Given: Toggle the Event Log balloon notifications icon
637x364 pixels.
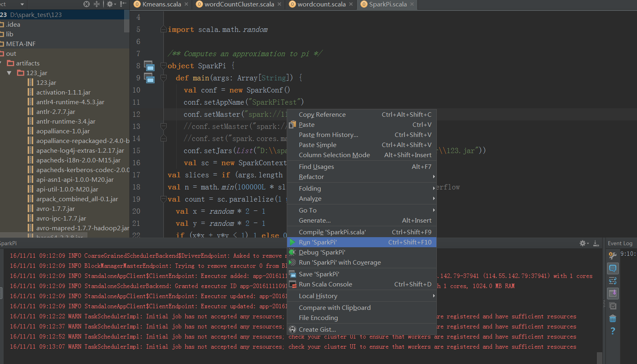Looking at the screenshot, I should tap(613, 268).
